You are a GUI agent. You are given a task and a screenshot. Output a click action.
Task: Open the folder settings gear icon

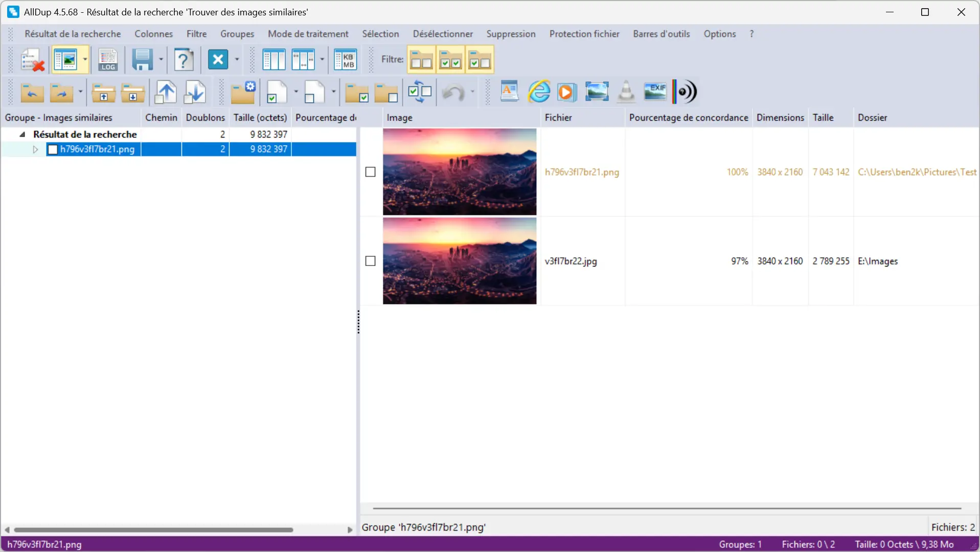point(243,93)
